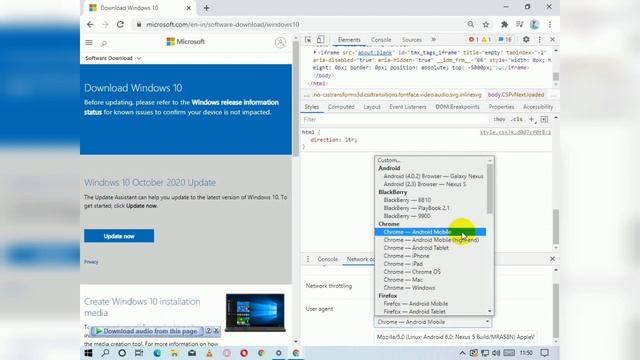Reload the current page

coord(120,24)
